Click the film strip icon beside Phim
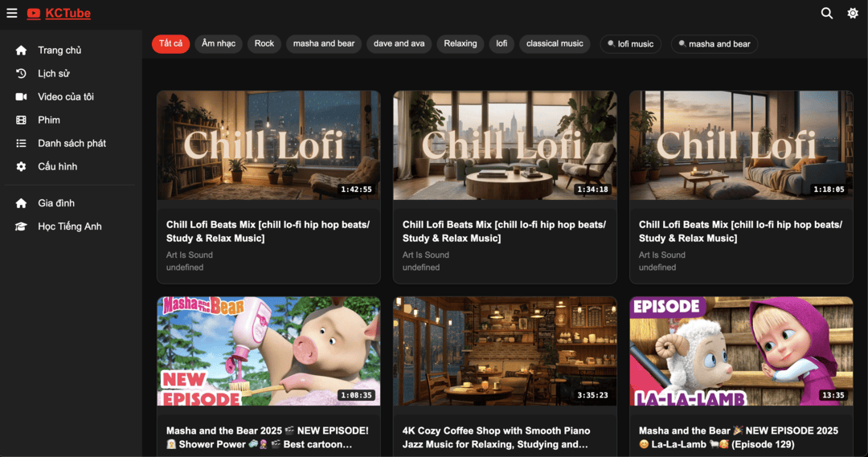Image resolution: width=868 pixels, height=457 pixels. (21, 120)
